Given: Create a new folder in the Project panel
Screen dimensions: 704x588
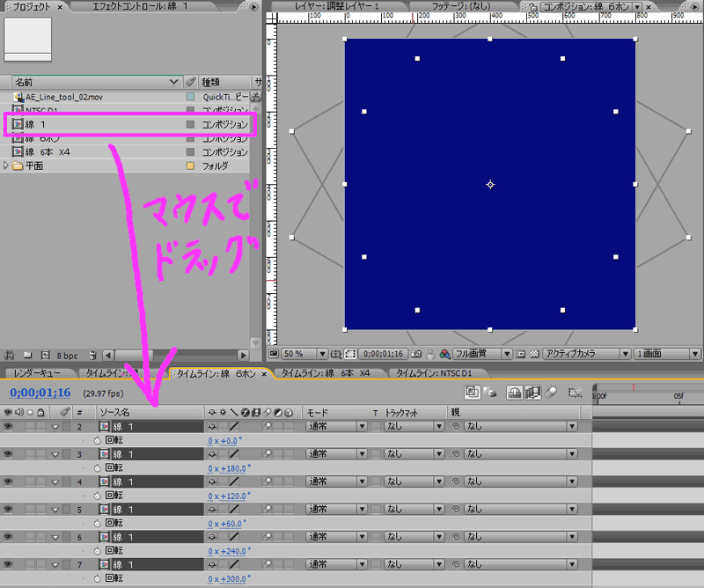Looking at the screenshot, I should tap(28, 353).
